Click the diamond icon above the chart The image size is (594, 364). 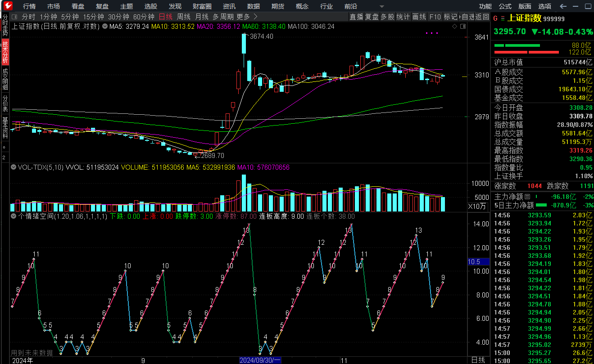tap(454, 27)
